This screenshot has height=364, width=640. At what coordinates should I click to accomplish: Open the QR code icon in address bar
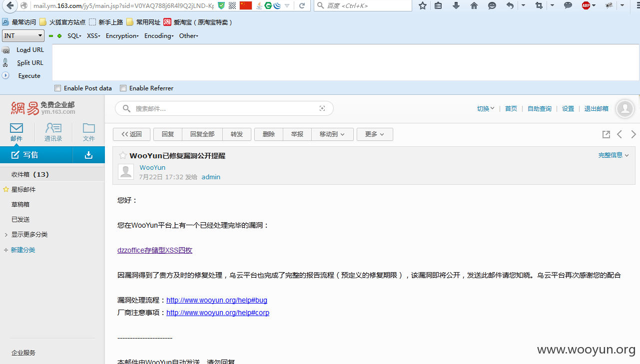[x=232, y=6]
